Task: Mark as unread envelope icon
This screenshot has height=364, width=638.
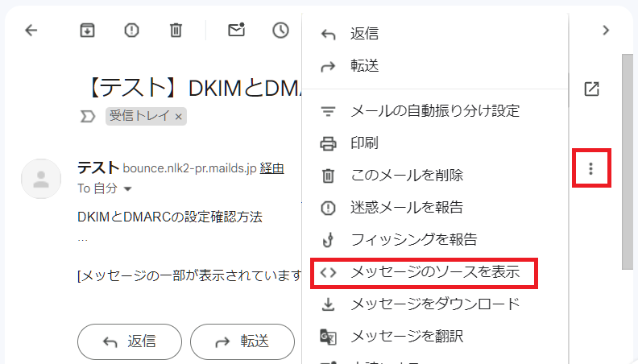Action: click(236, 30)
